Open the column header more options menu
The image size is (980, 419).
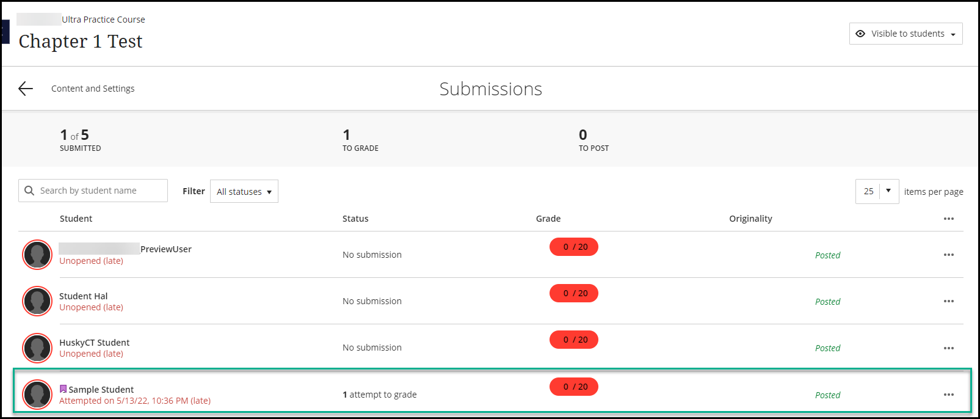tap(948, 219)
